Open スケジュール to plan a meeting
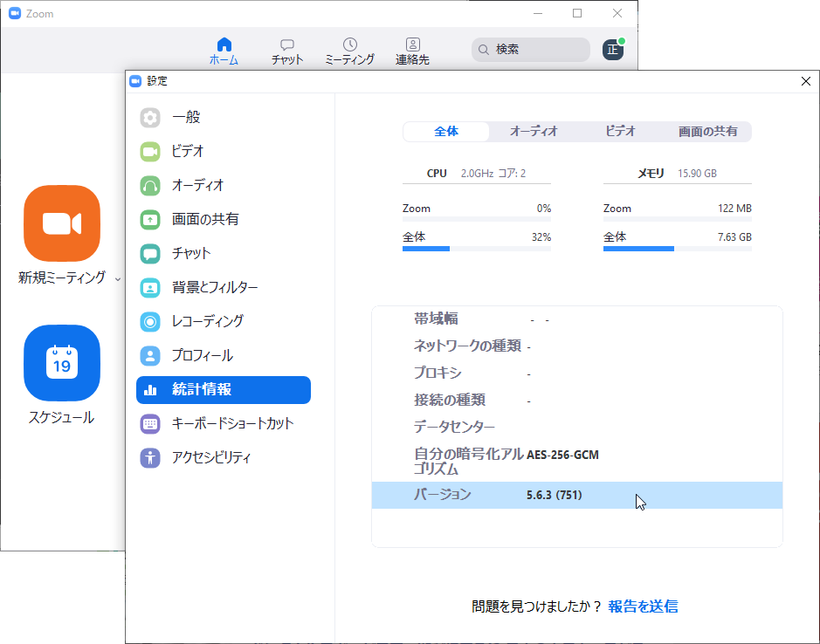The width and height of the screenshot is (820, 644). pos(61,362)
